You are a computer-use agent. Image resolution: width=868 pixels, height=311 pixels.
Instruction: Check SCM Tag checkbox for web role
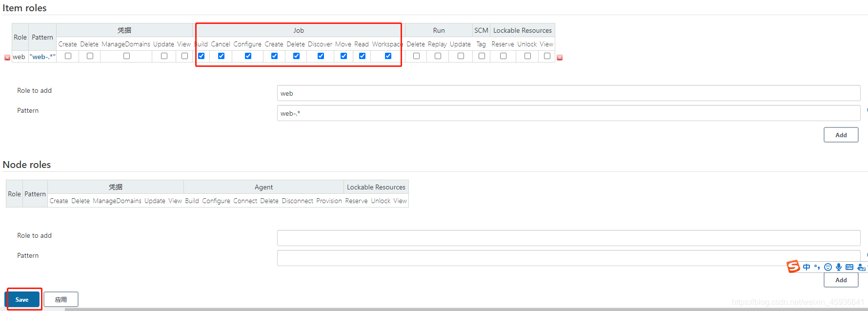482,56
